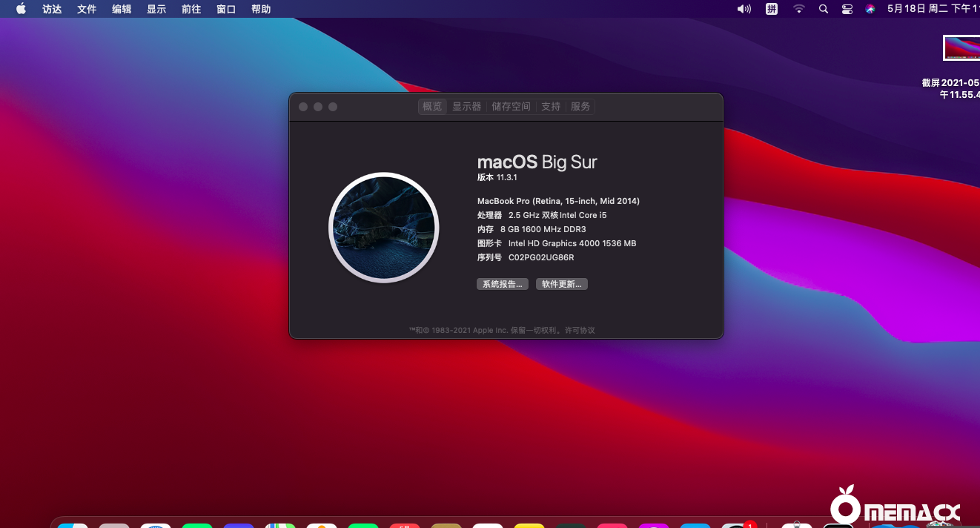This screenshot has height=528, width=980.
Task: Open Spotlight search in the menu bar
Action: pos(823,8)
